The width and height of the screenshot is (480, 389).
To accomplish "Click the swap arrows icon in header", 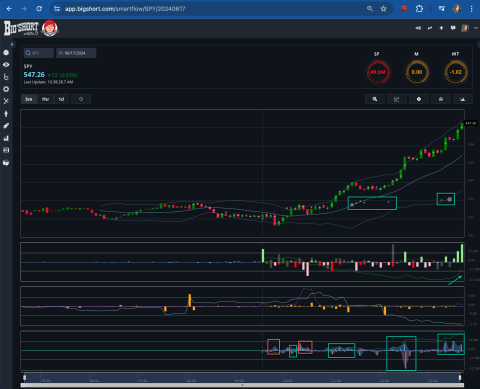I will (430, 28).
